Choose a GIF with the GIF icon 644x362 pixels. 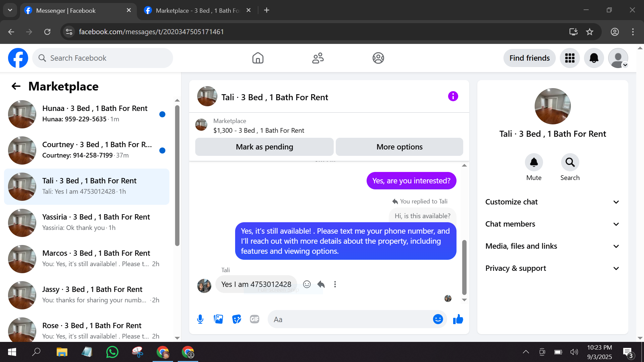tap(255, 319)
